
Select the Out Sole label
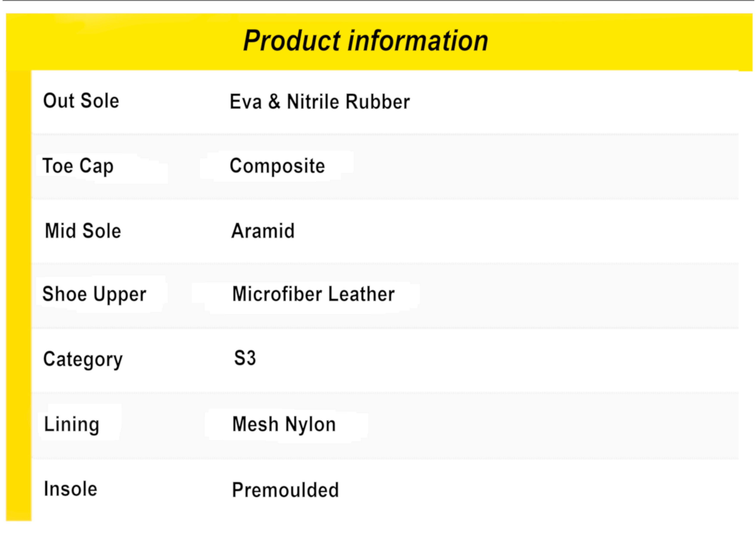(x=81, y=101)
